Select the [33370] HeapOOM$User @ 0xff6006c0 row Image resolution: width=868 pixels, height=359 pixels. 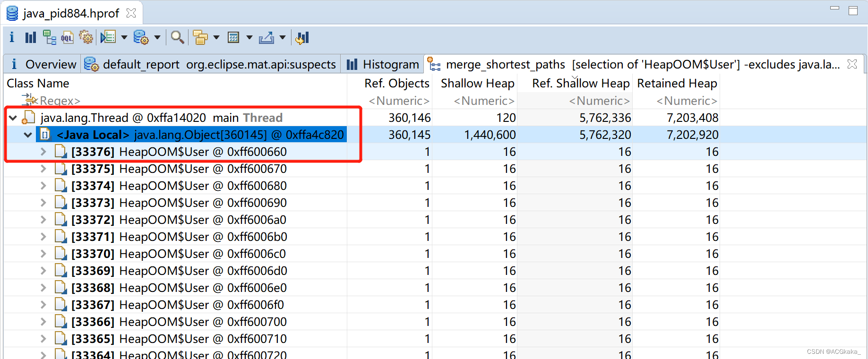(x=361, y=254)
